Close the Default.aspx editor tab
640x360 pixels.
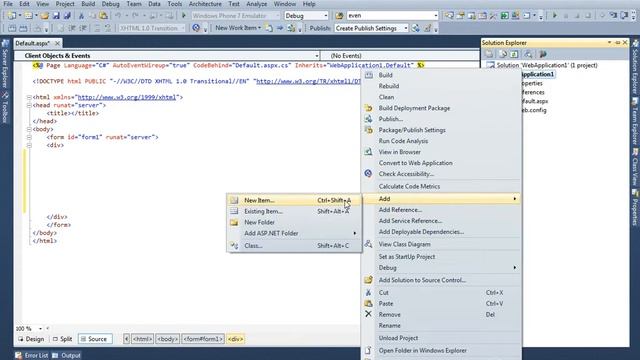tap(58, 43)
